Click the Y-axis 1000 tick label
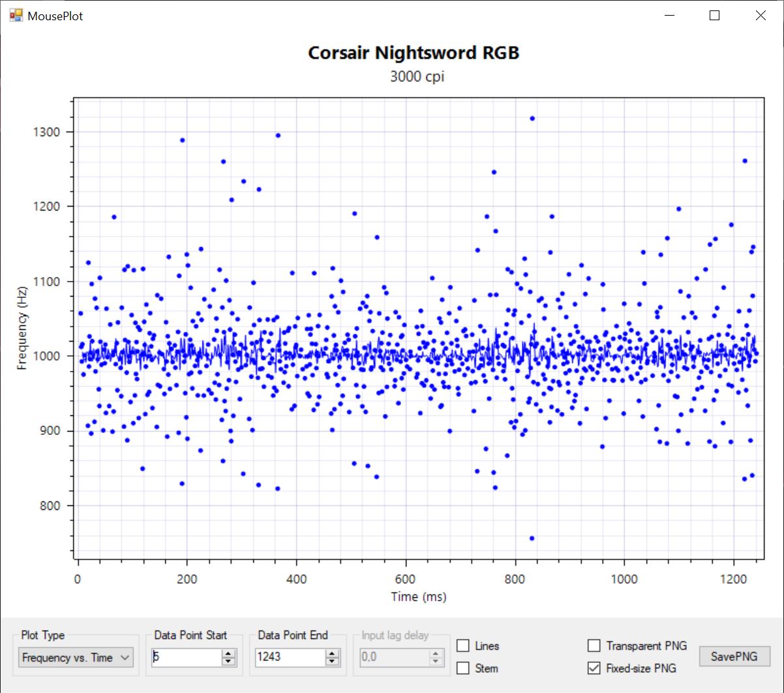Viewport: 784px width, 693px height. [46, 356]
